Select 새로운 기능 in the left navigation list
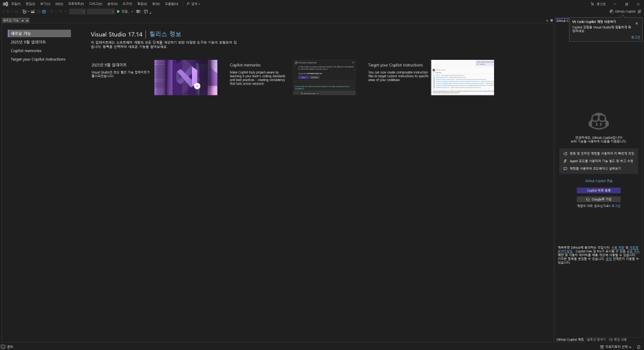Screen dimensions: 644x350 [x=39, y=33]
